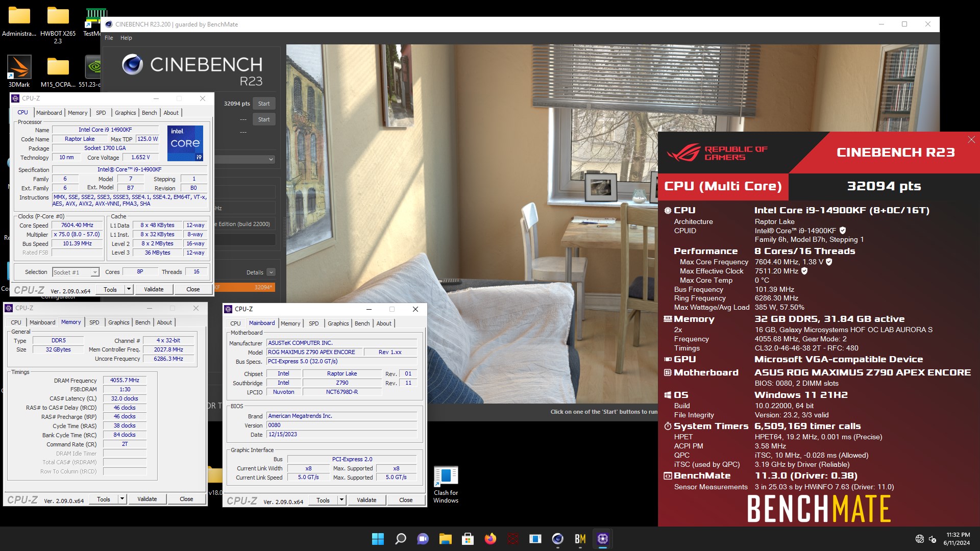Click the CPU (Multi Core) red label

(x=723, y=186)
